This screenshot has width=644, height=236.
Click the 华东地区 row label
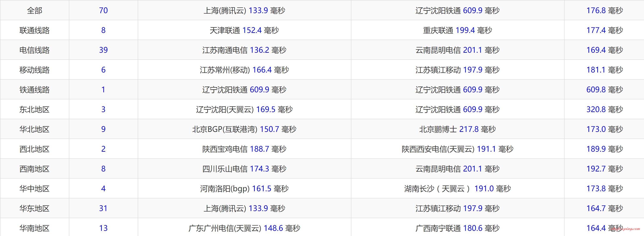(34, 208)
